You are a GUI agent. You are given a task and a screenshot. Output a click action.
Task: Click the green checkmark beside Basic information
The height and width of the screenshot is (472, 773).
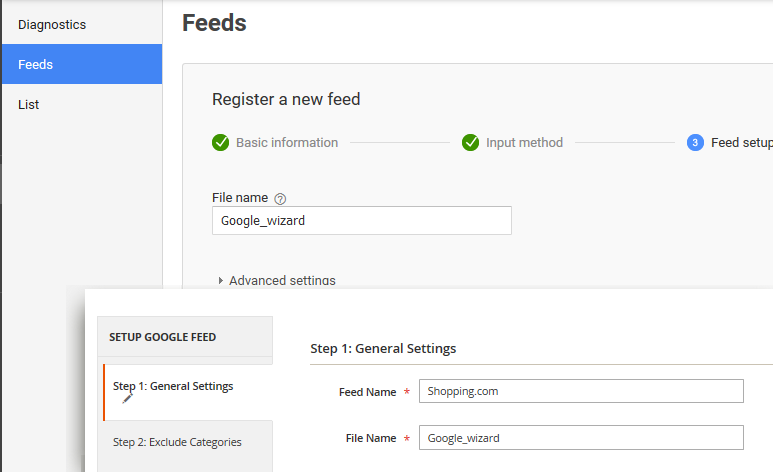221,143
